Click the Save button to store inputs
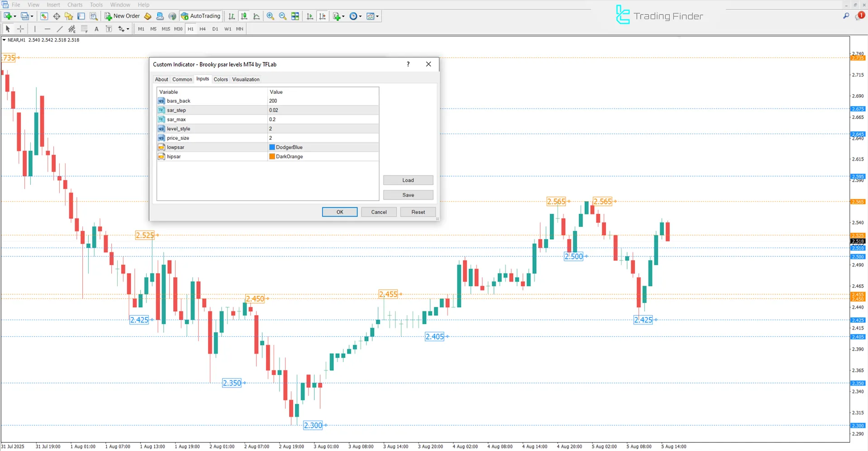The image size is (868, 451). [x=408, y=195]
